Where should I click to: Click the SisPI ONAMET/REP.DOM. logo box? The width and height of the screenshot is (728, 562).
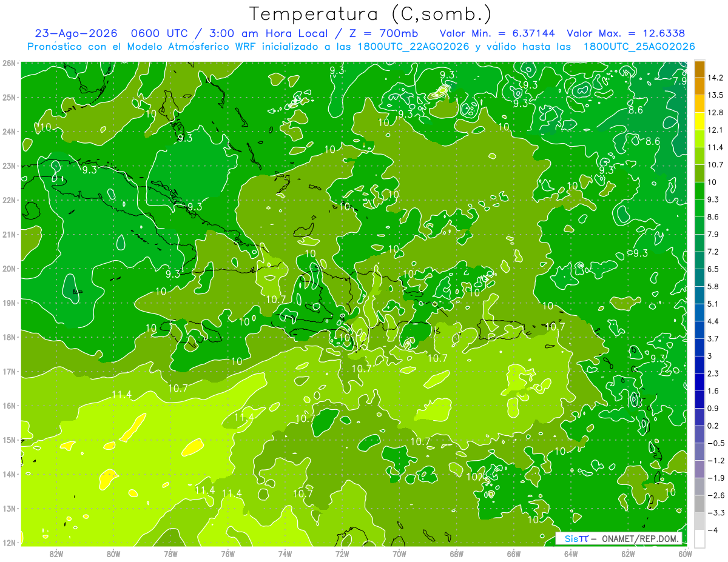pos(619,538)
